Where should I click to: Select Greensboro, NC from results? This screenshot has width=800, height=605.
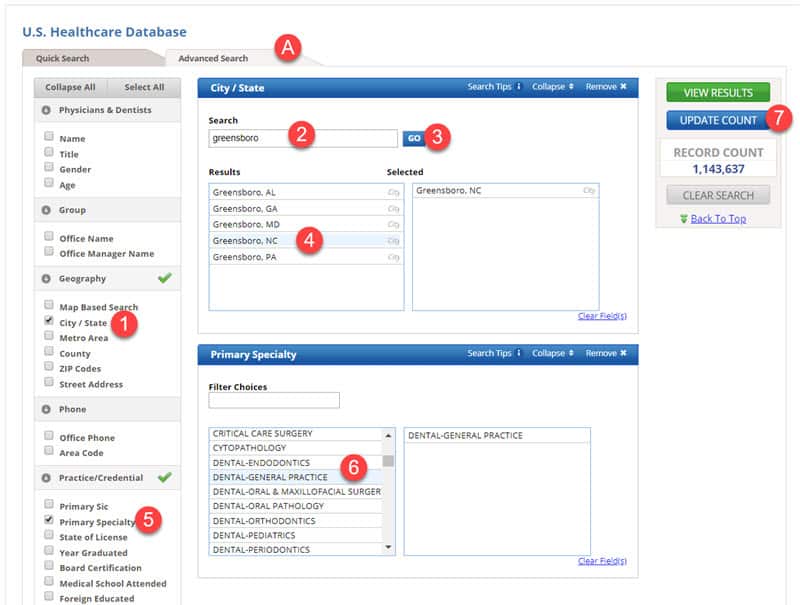click(306, 241)
